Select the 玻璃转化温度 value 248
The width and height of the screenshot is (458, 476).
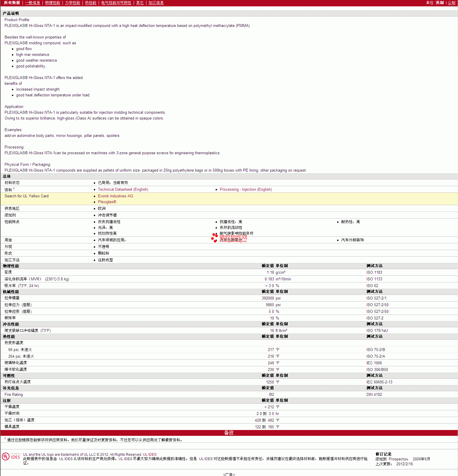271,363
